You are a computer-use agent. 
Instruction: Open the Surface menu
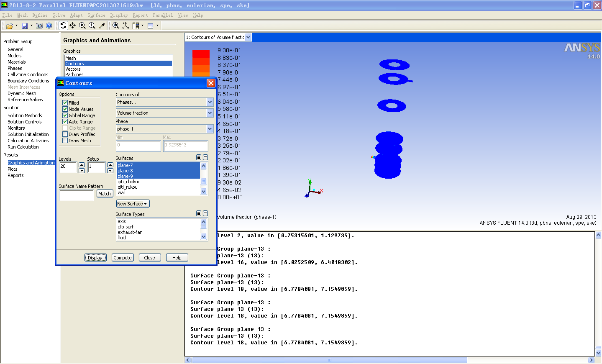pyautogui.click(x=96, y=15)
